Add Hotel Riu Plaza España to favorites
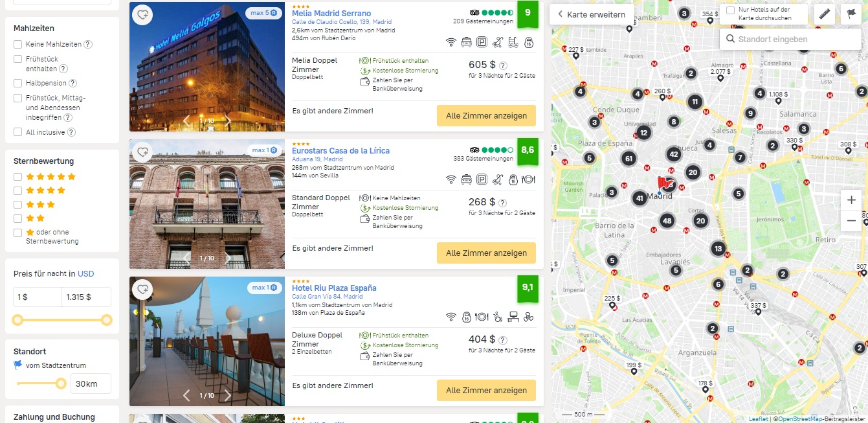868x423 pixels. click(x=143, y=289)
